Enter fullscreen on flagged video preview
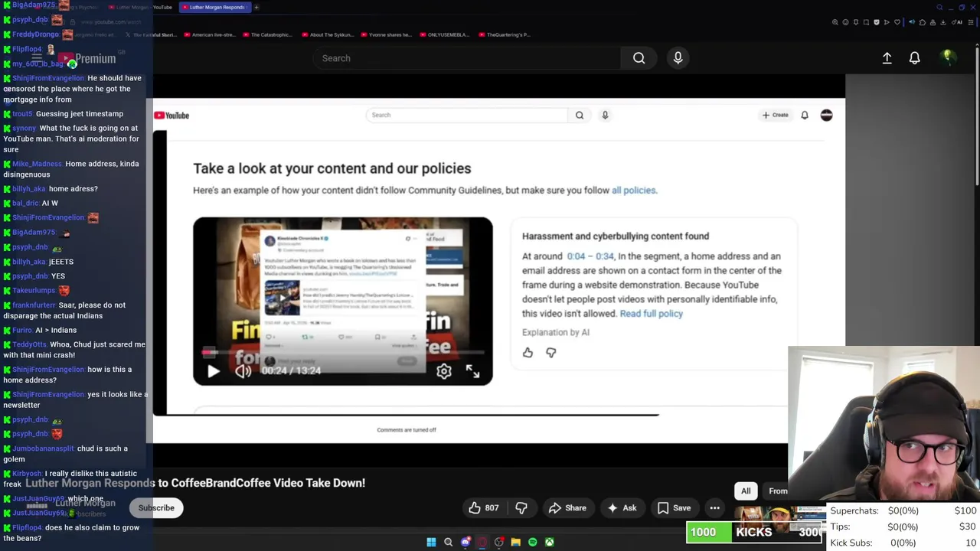This screenshot has height=551, width=980. point(472,371)
